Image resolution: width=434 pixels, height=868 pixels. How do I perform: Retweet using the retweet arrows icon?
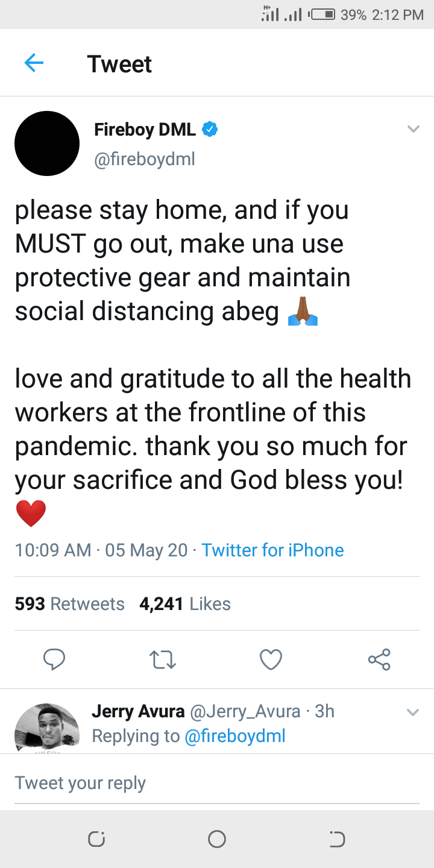click(162, 660)
